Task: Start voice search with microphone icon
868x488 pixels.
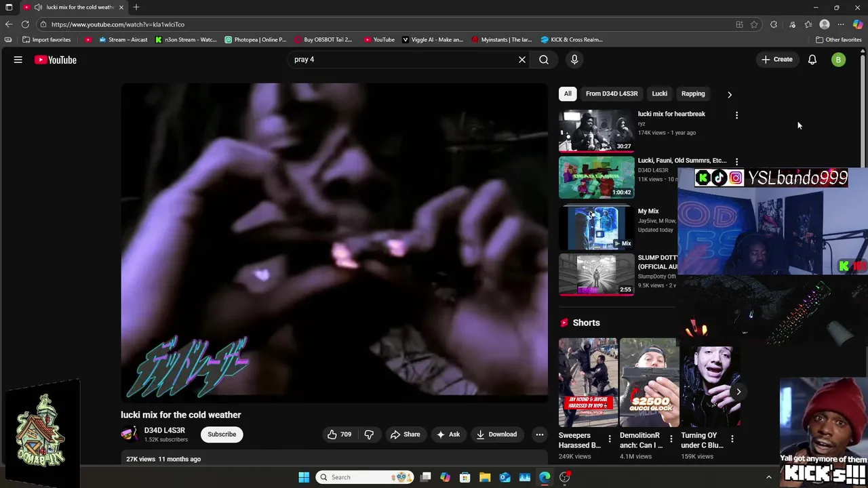Action: (574, 60)
